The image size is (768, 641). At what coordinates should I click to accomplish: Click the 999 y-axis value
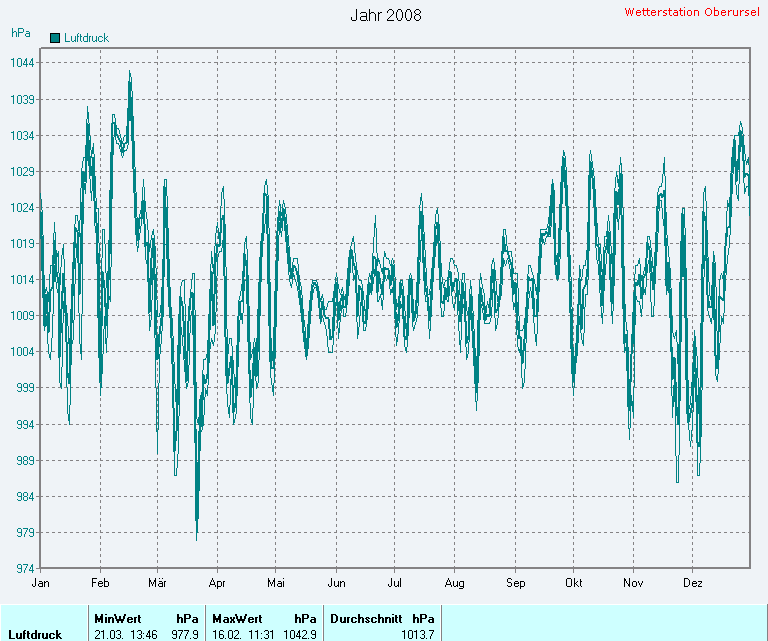25,388
